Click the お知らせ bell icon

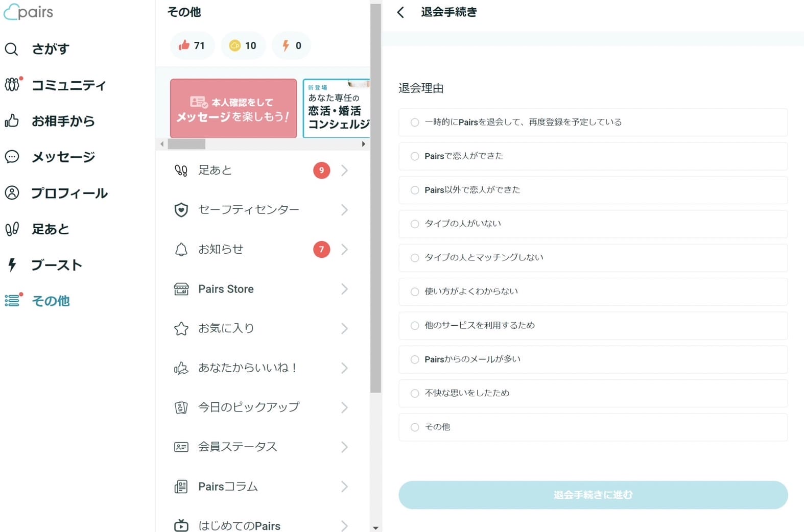pyautogui.click(x=181, y=249)
